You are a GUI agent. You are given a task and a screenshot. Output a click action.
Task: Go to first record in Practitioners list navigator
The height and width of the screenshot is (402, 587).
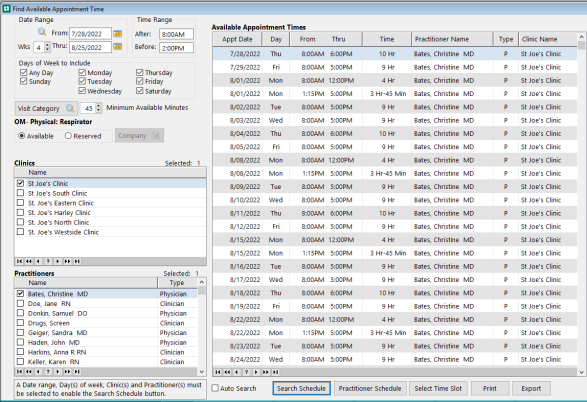19,372
